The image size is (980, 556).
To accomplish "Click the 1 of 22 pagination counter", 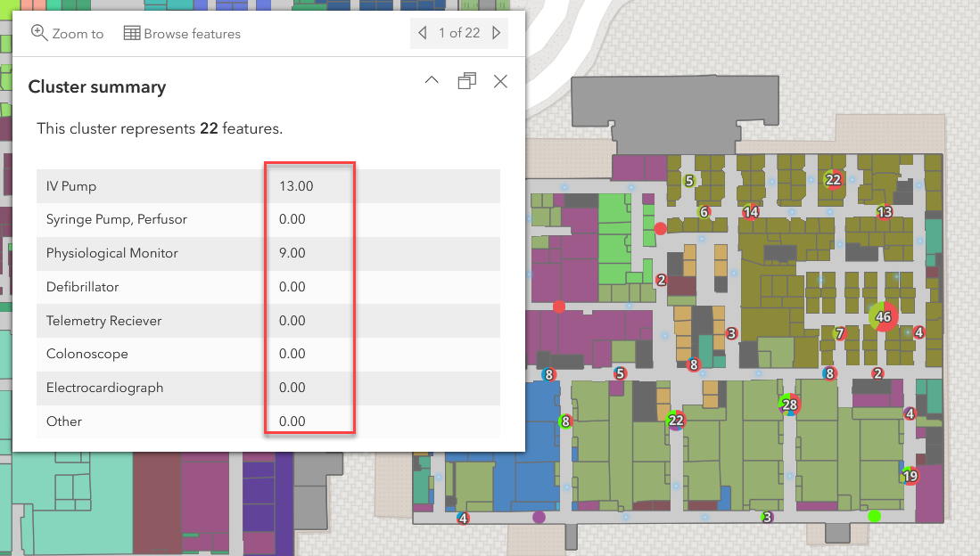I will click(x=458, y=32).
